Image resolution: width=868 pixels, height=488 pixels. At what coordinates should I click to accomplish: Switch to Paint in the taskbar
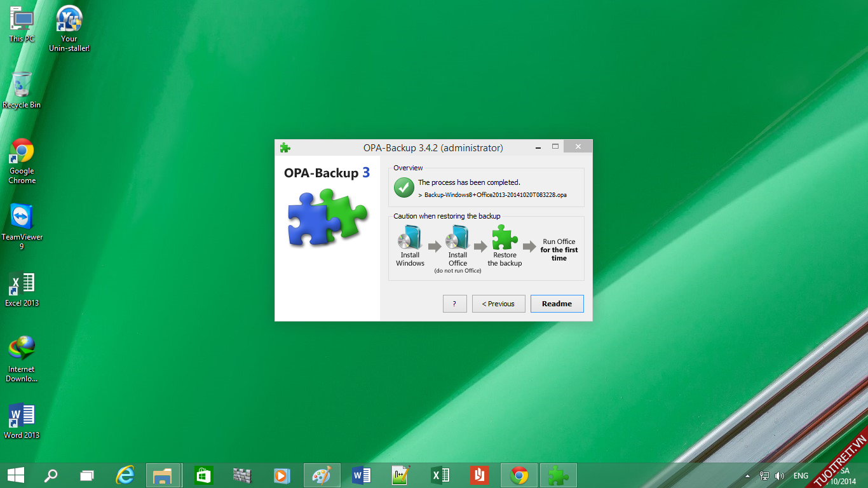pos(322,475)
